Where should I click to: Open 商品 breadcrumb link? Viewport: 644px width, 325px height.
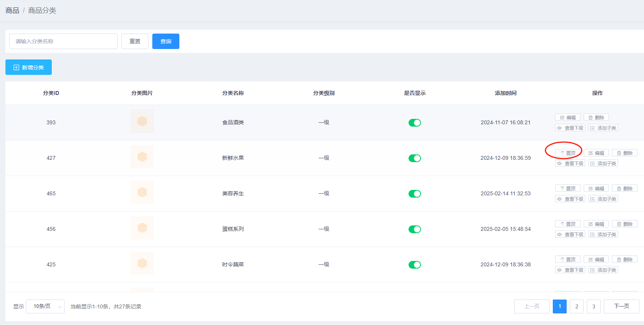(x=12, y=10)
